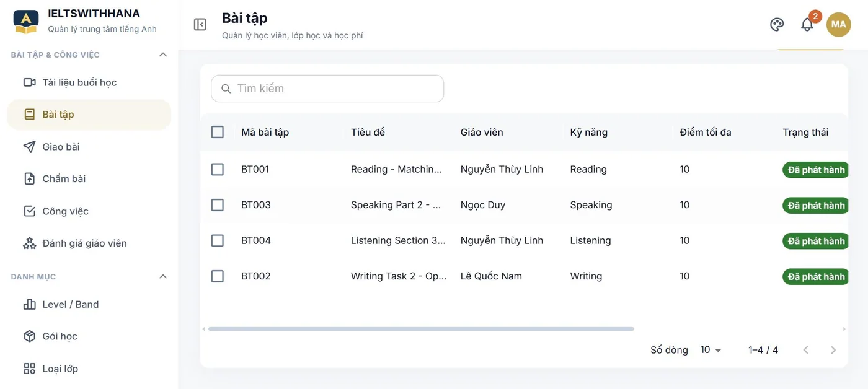
Task: Click the checkmark box icon for Công việc
Action: point(29,211)
